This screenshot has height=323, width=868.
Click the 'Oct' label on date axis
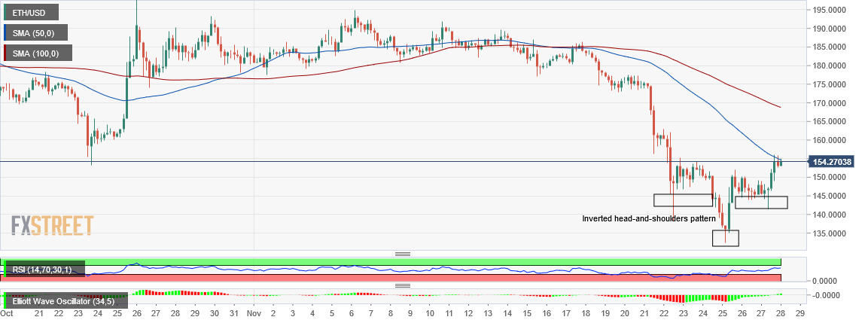pyautogui.click(x=7, y=312)
